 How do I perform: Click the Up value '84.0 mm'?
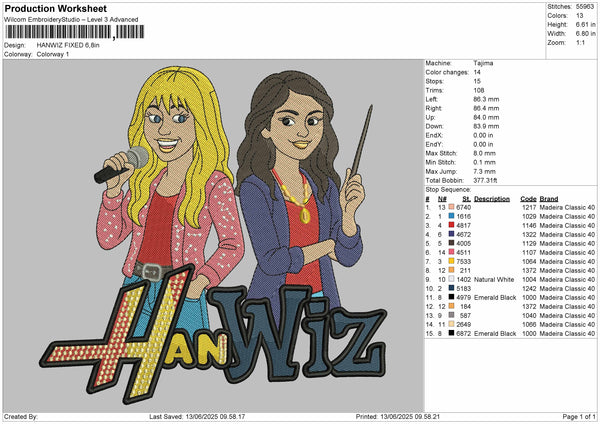click(x=486, y=117)
